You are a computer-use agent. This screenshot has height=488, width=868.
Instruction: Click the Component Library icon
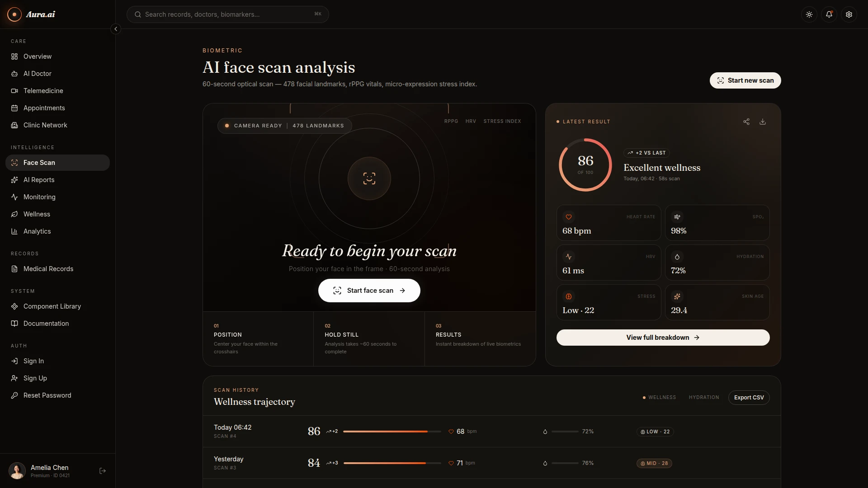(x=14, y=306)
